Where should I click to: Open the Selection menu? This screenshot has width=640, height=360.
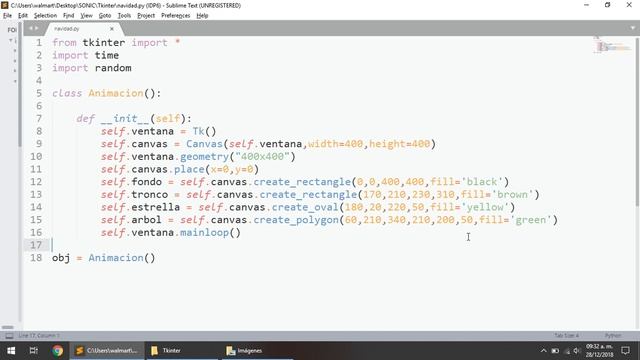point(45,16)
